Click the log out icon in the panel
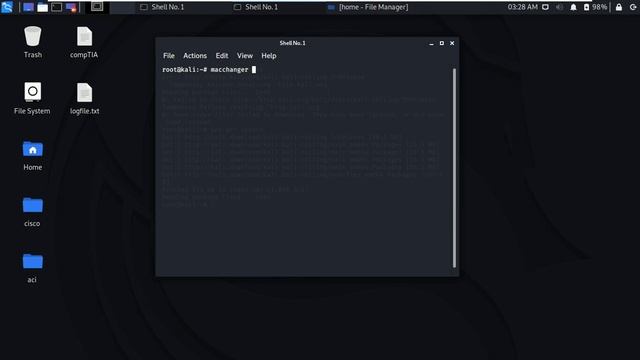 pyautogui.click(x=633, y=7)
